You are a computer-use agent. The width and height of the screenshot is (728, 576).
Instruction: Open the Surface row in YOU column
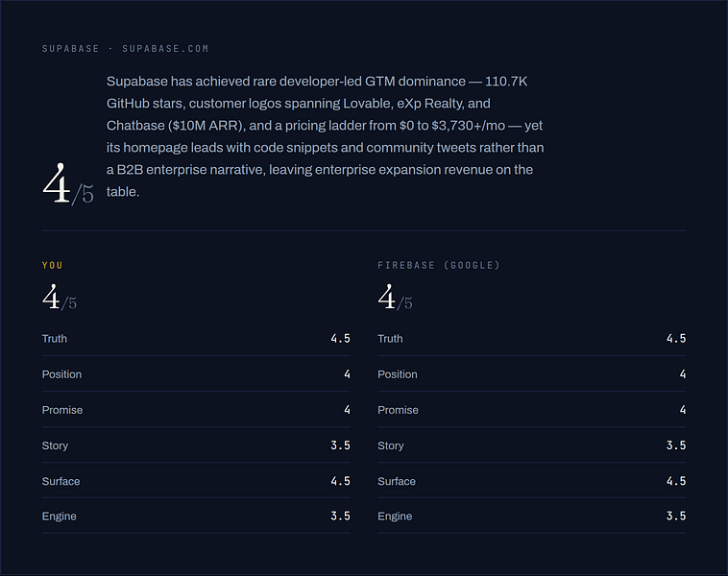[x=196, y=481]
